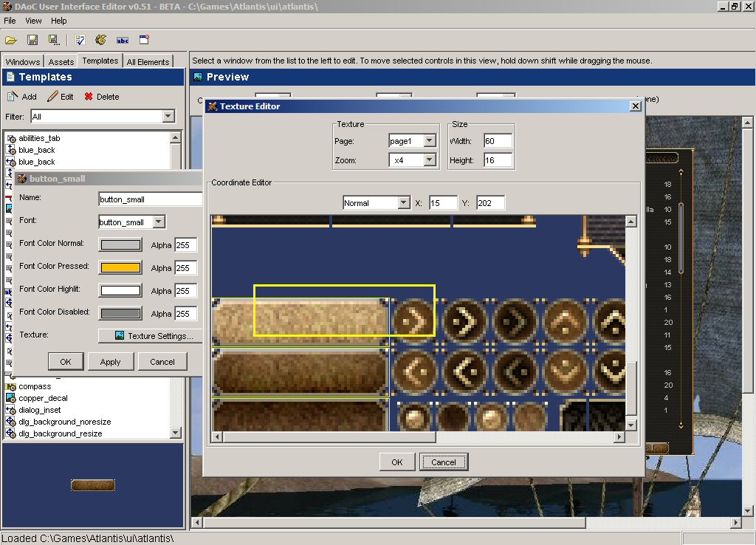Image resolution: width=756 pixels, height=545 pixels.
Task: Click the compass template icon
Action: click(10, 387)
